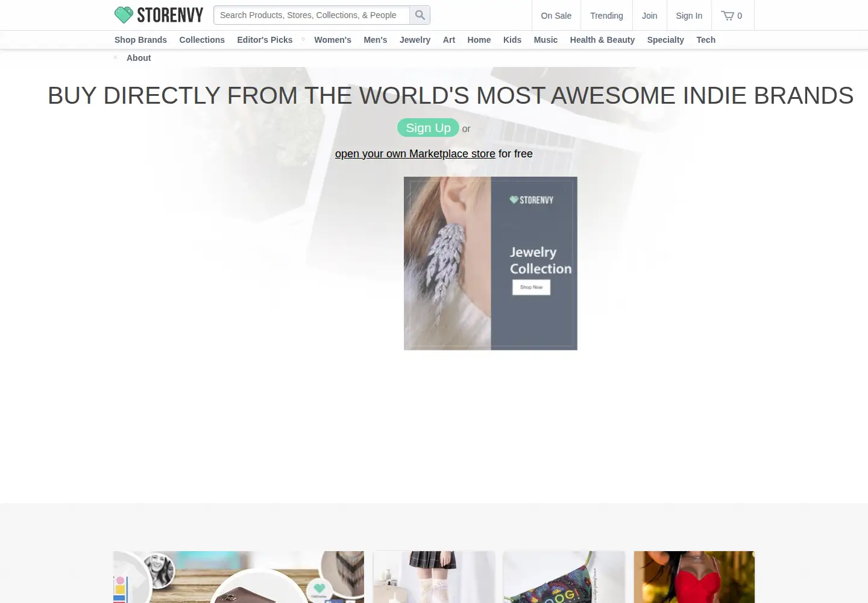Screen dimensions: 868x603
Task: Open the product card with the colorful patterned item
Action: click(x=564, y=577)
